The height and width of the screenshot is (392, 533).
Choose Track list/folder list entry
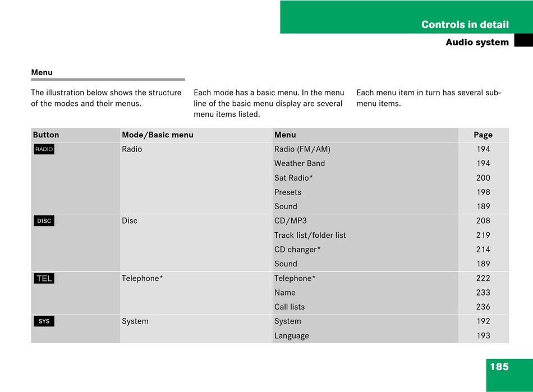pos(310,236)
